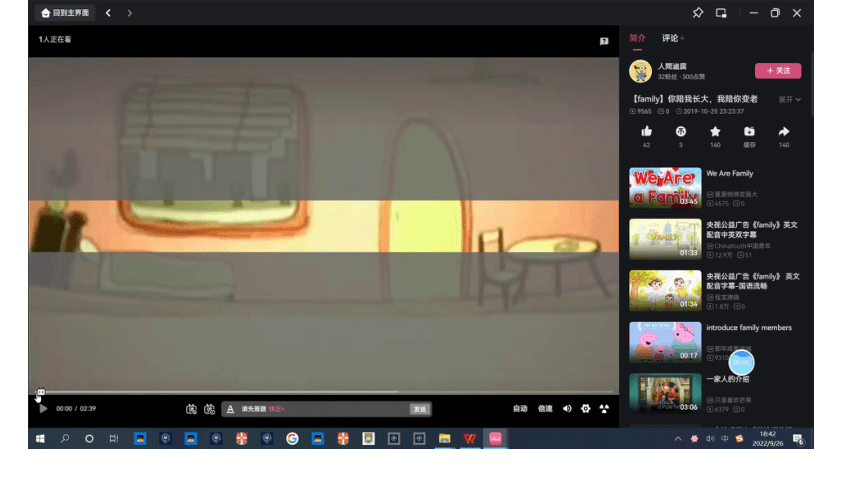The height and width of the screenshot is (484, 860).
Task: Open the 自动 quality selector
Action: click(x=520, y=409)
